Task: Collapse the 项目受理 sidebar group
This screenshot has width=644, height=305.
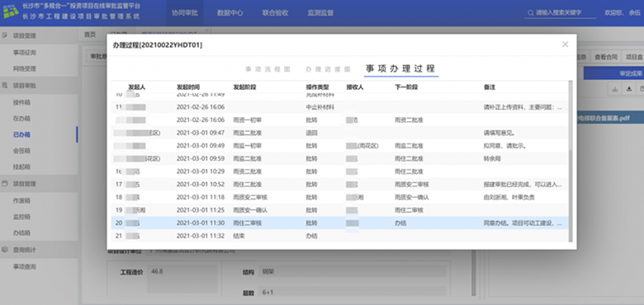Action: [x=39, y=35]
